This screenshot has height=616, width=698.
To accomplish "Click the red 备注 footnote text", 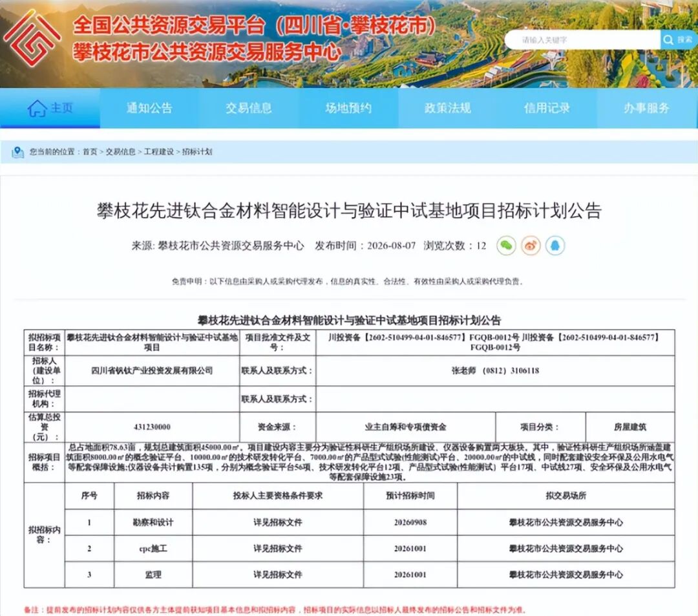I will click(x=275, y=610).
